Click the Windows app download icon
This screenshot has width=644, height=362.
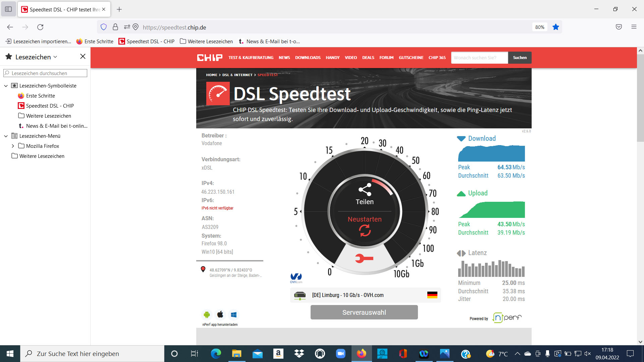[x=234, y=315]
